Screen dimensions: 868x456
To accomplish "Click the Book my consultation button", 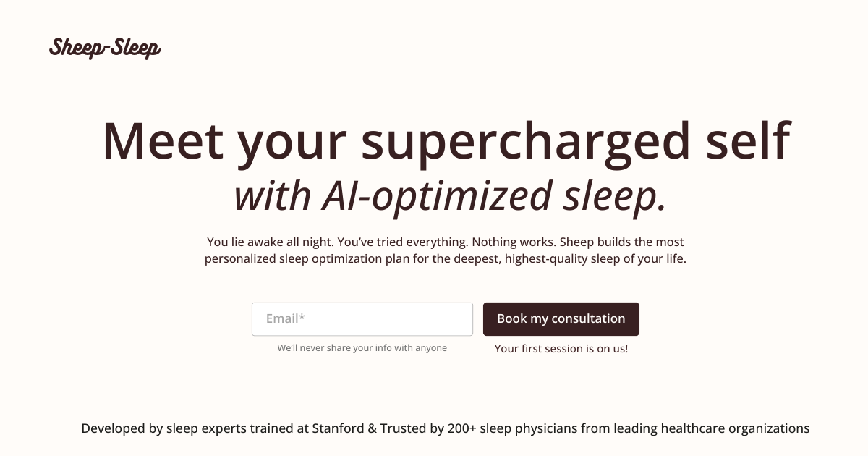I will pos(561,318).
